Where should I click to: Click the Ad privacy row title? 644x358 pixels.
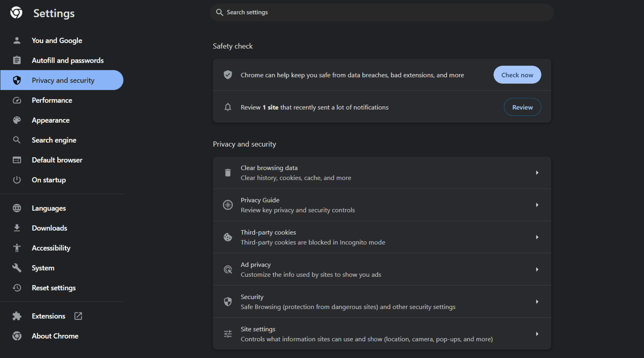click(256, 264)
